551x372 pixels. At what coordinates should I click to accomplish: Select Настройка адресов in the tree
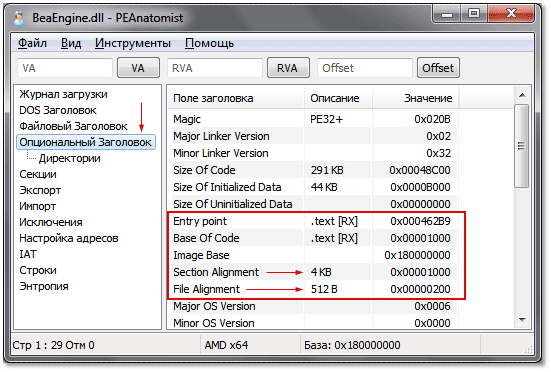69,238
